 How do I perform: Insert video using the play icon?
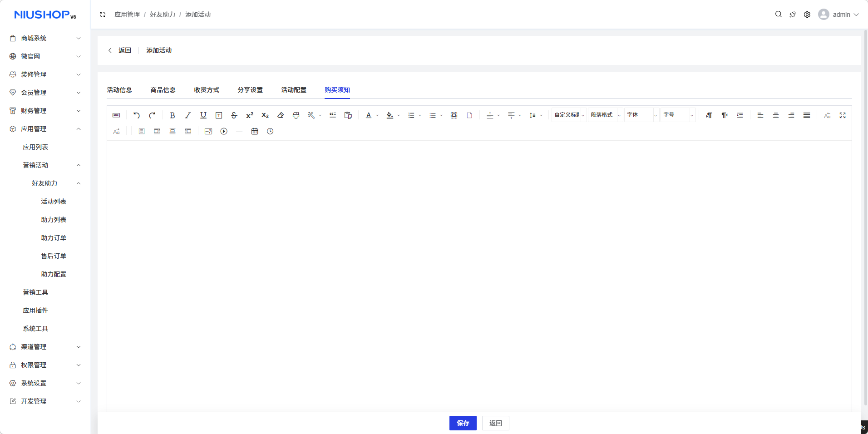(x=224, y=131)
